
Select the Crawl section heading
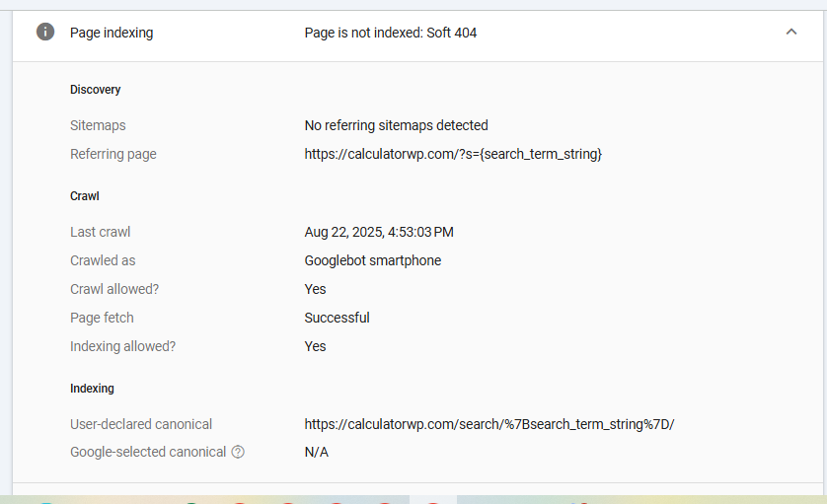[x=85, y=196]
